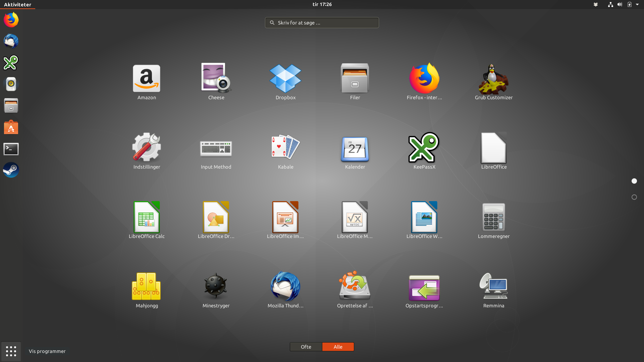
Task: Launch Terminal from the dock
Action: (11, 148)
